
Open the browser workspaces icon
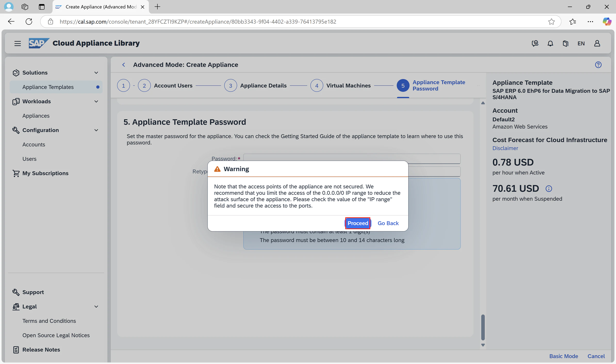(x=25, y=7)
